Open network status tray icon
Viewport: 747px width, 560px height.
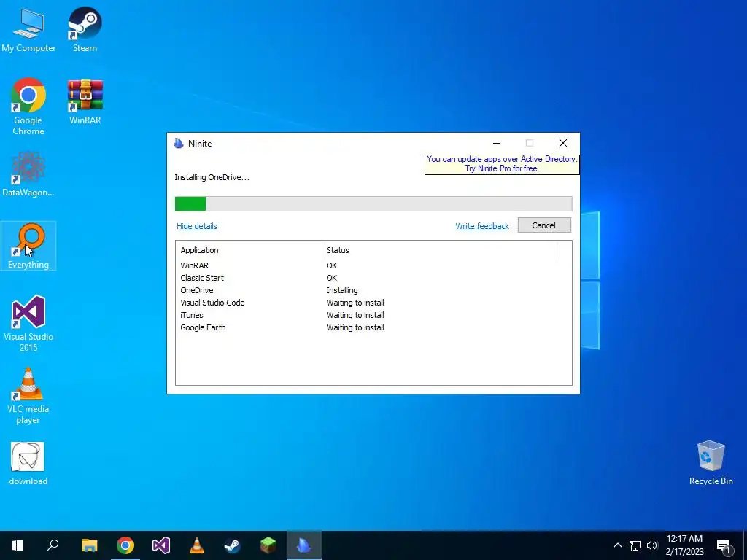(635, 545)
